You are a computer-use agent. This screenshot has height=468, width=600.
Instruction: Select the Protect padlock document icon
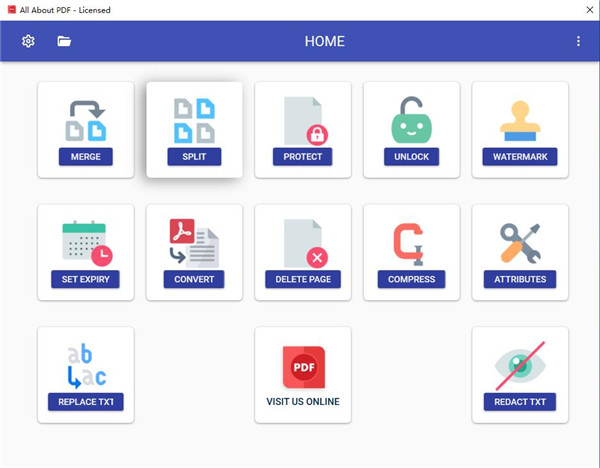(305, 121)
